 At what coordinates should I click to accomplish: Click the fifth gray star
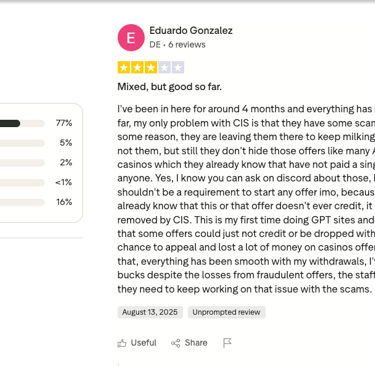pyautogui.click(x=178, y=67)
